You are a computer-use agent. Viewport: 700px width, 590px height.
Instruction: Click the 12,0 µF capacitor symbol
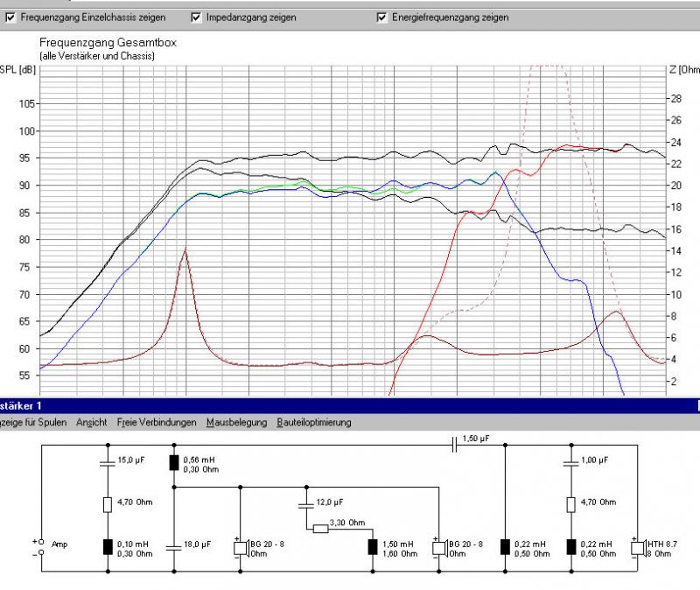306,505
